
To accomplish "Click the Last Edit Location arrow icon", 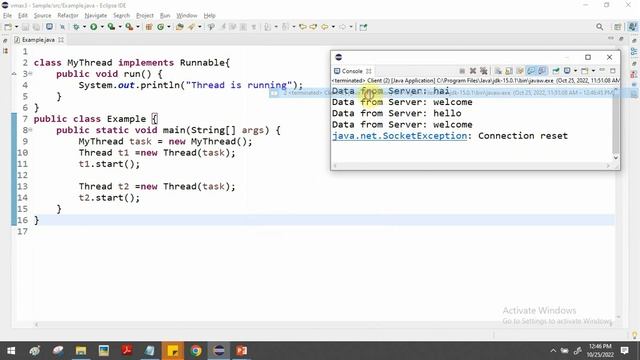I will tap(302, 27).
